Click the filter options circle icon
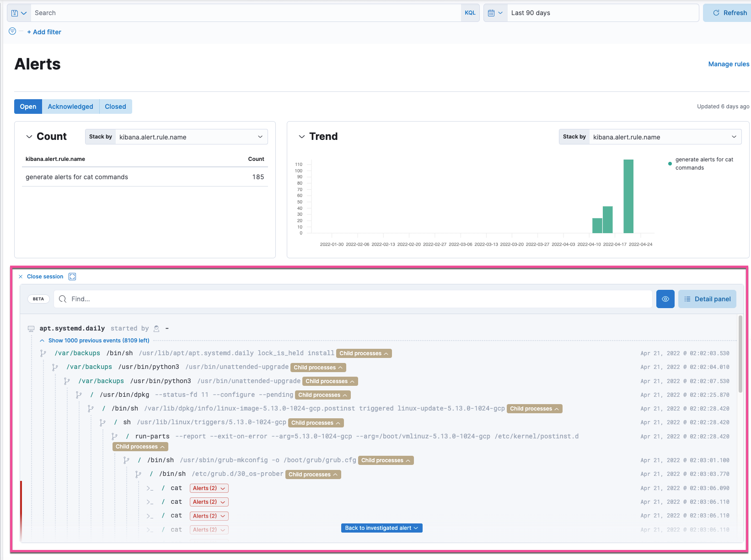751x560 pixels. (12, 31)
